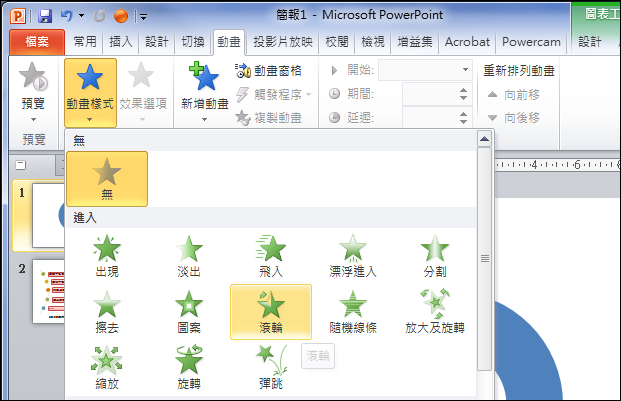Screen dimensions: 621x401
Task: Undo the last action
Action: click(x=67, y=16)
